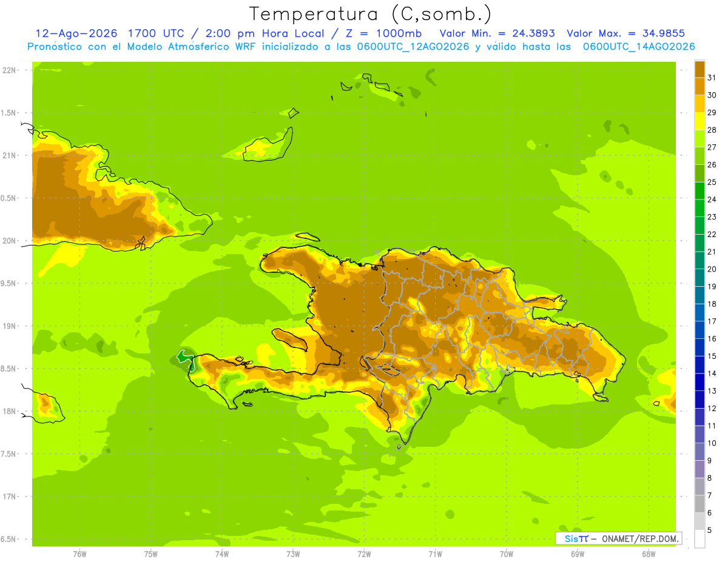Screen dimensions: 728x562
Task: Click the '68W' longitude label
Action: point(648,554)
